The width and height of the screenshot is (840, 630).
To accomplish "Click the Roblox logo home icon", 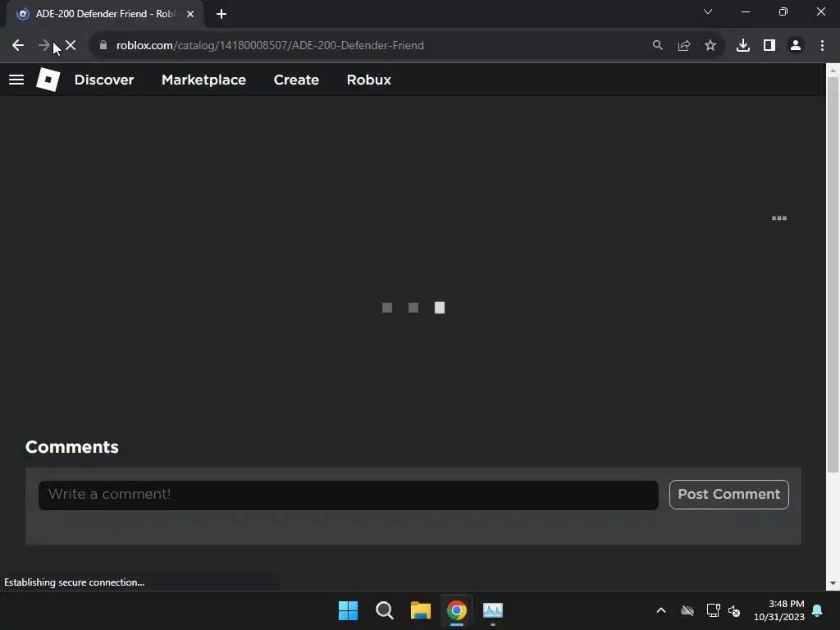I will (48, 80).
